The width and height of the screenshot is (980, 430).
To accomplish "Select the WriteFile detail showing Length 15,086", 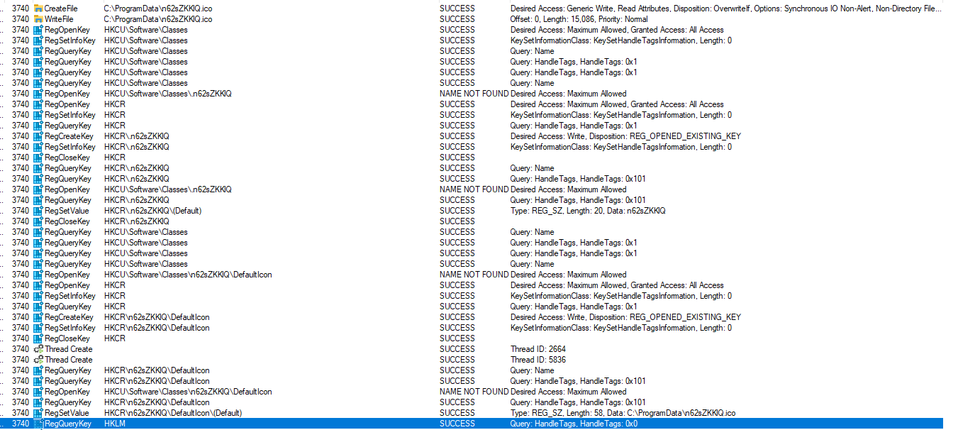I will coord(579,19).
